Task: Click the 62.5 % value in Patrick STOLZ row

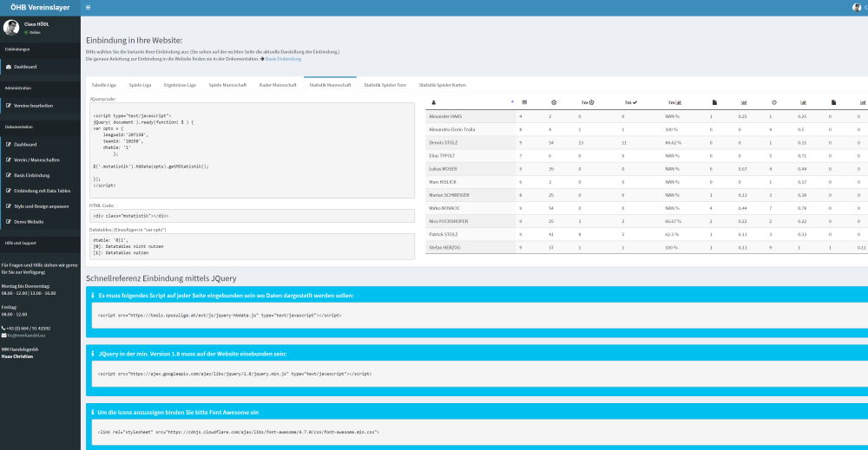Action: click(x=672, y=234)
